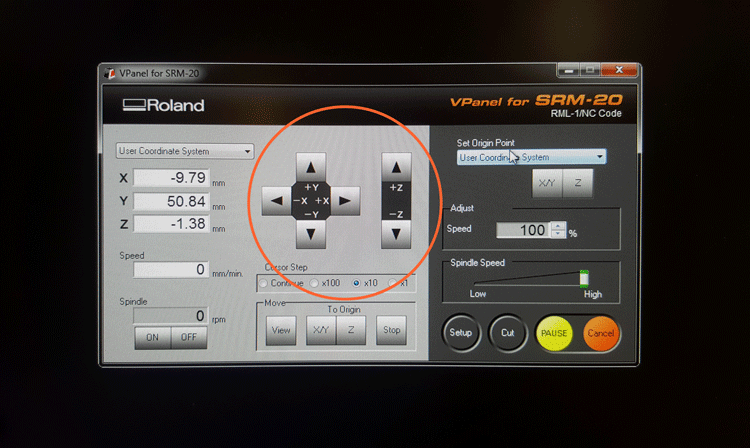Click the Spindle rpm readout field
The width and height of the screenshot is (750, 448).
(x=171, y=316)
